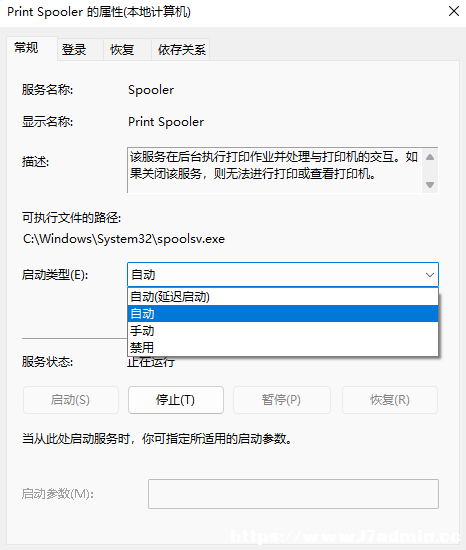
Task: Open the 依存关系 tab
Action: coord(181,49)
